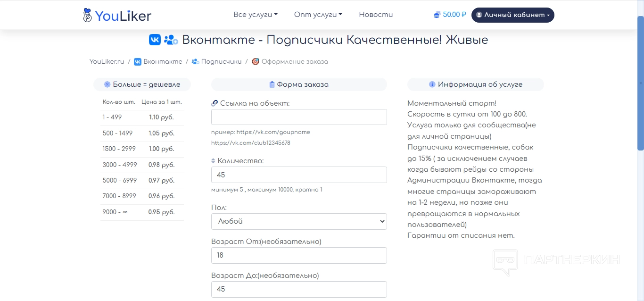This screenshot has width=644, height=301.
Task: Click the Цена за 1 шт. column header
Action: pyautogui.click(x=162, y=102)
